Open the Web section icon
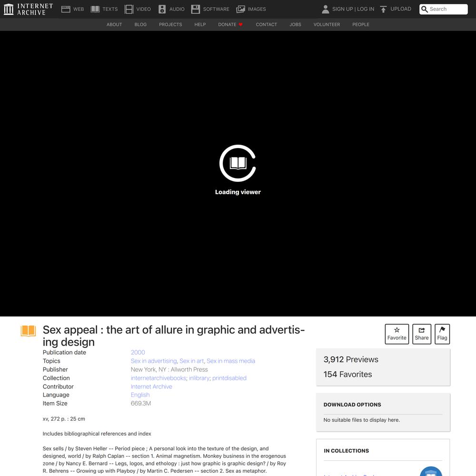 click(66, 9)
